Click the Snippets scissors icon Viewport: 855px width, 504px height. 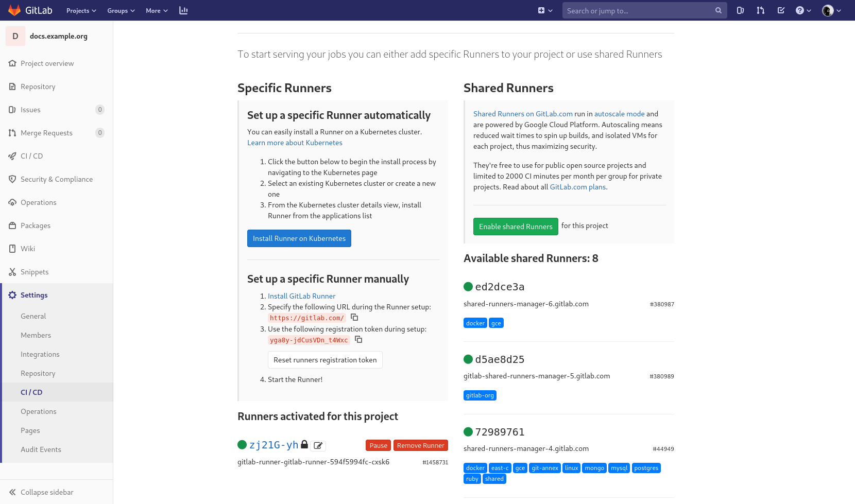pyautogui.click(x=12, y=272)
